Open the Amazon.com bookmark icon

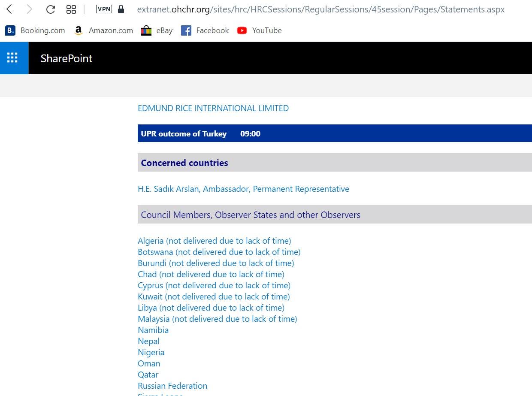pos(78,30)
